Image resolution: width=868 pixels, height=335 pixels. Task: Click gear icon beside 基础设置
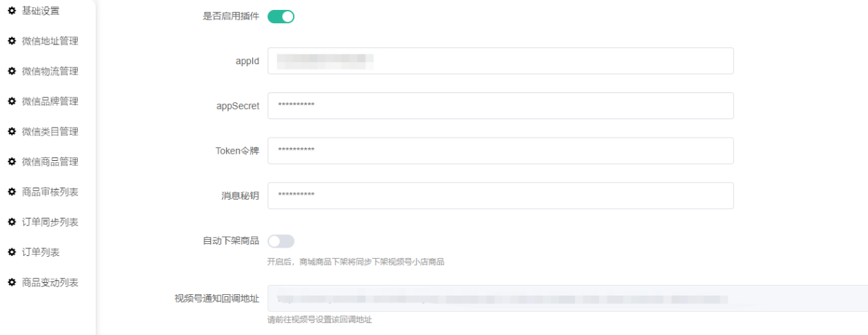[11, 11]
